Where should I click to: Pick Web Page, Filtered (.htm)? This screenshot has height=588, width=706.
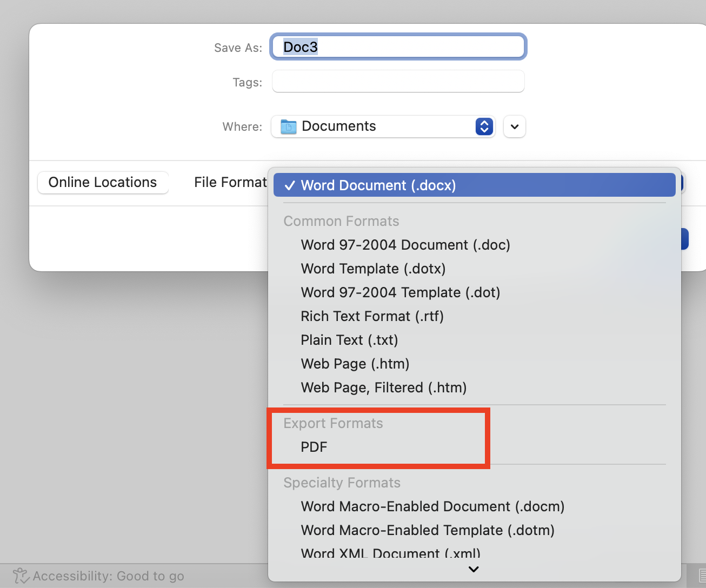pyautogui.click(x=475, y=387)
